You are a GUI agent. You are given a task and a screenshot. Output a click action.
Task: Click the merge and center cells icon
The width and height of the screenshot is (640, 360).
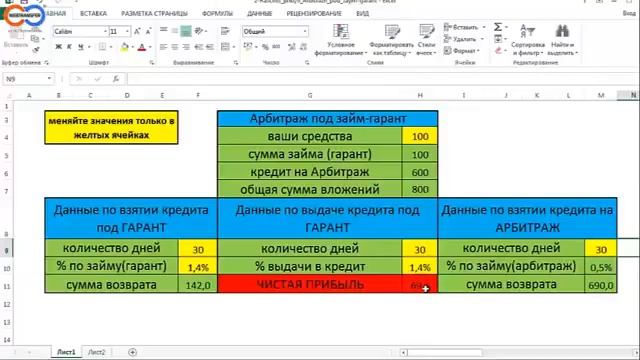pos(225,47)
